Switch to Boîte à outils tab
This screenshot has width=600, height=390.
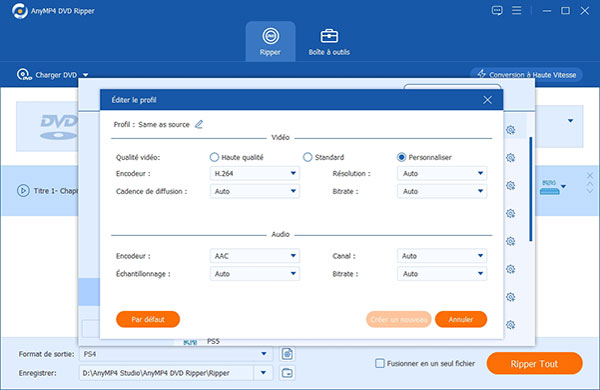[x=329, y=41]
